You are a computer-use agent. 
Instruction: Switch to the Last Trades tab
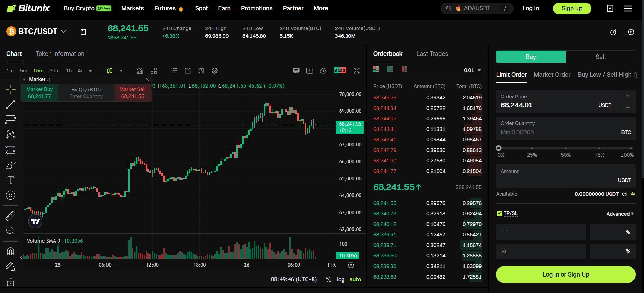[x=432, y=54]
